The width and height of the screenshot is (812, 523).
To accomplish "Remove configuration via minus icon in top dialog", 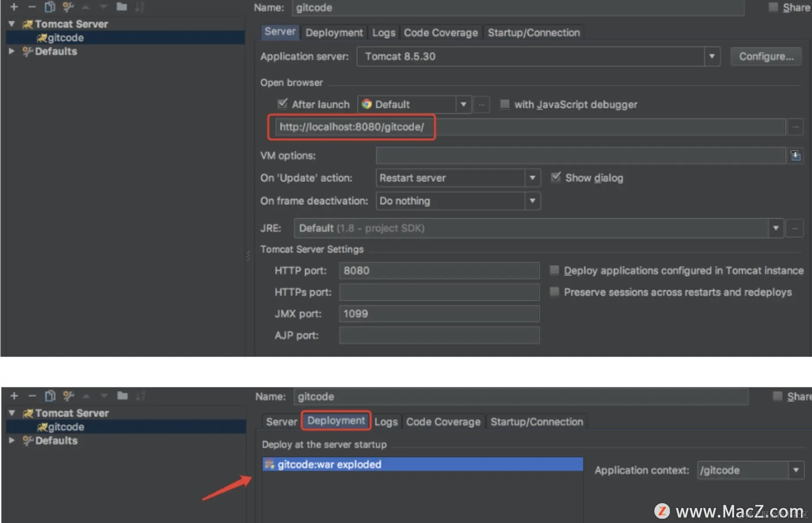I will 32,7.
